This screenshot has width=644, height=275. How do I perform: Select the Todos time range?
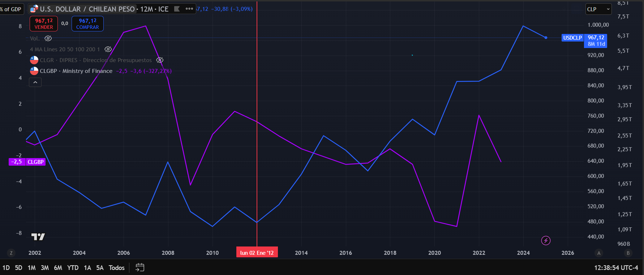click(116, 267)
